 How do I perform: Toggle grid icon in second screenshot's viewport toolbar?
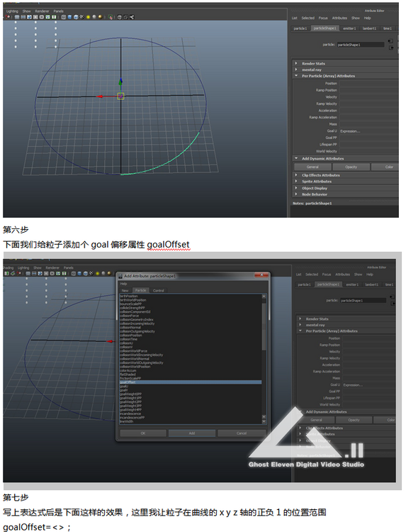28,274
